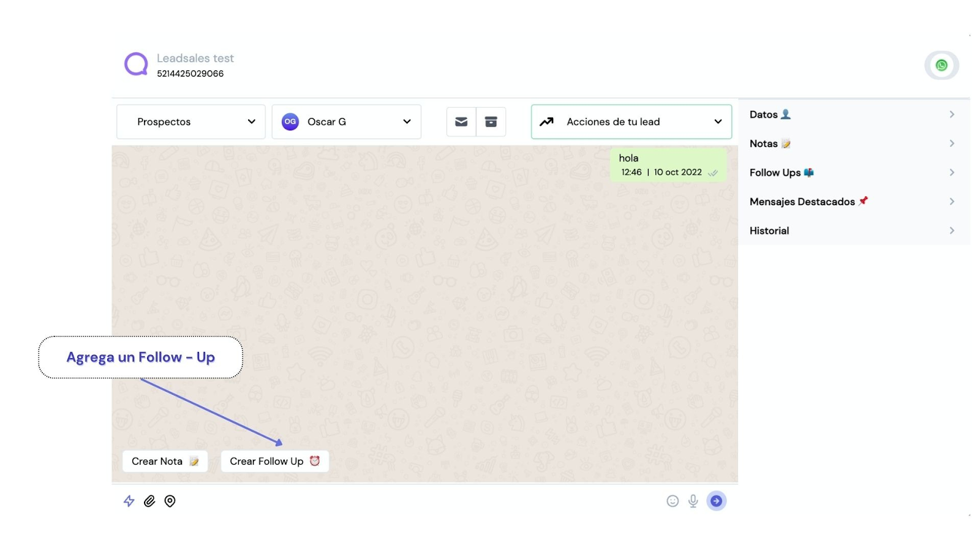Screen dimensions: 980x551
Task: Click the paperclip attachment icon
Action: pos(149,501)
